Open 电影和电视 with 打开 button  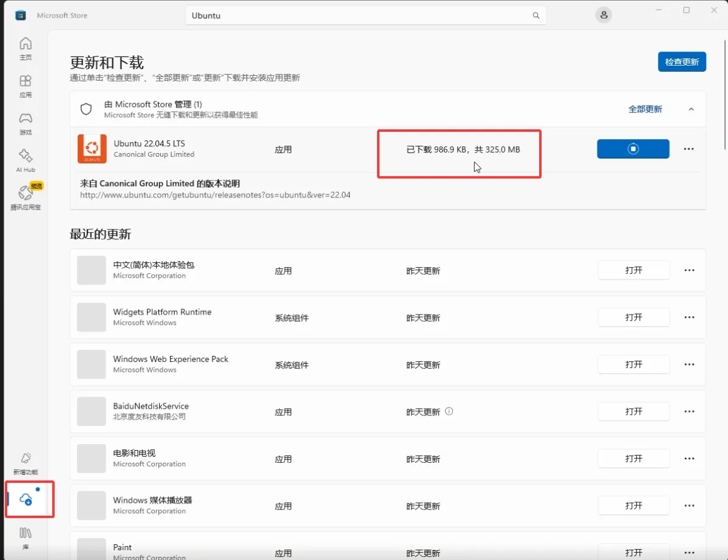tap(634, 459)
